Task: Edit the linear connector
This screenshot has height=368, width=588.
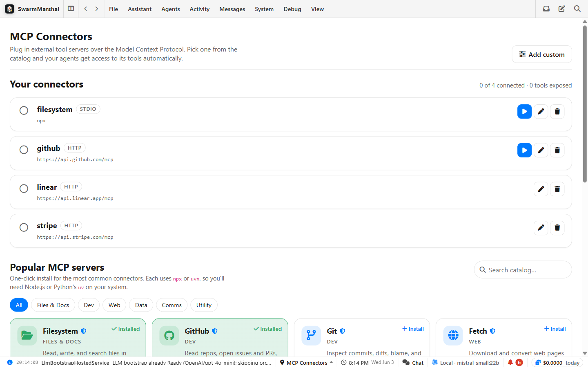Action: 541,189
